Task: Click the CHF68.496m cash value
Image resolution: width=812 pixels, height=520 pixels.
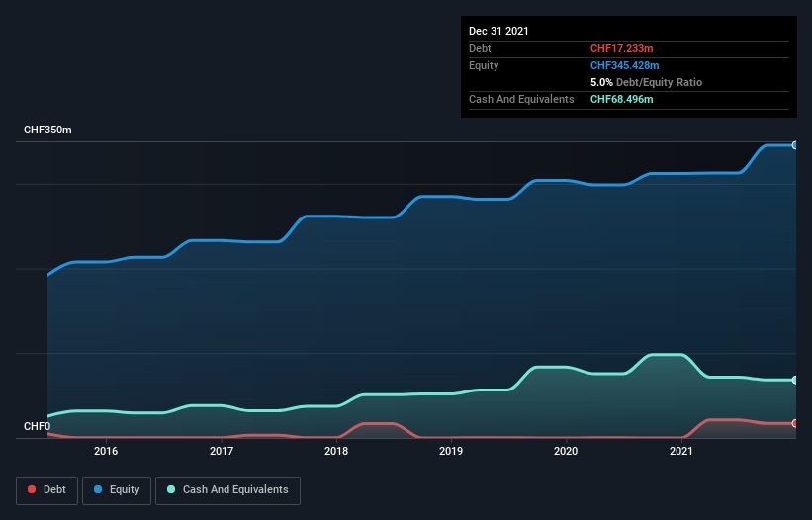Action: tap(621, 99)
